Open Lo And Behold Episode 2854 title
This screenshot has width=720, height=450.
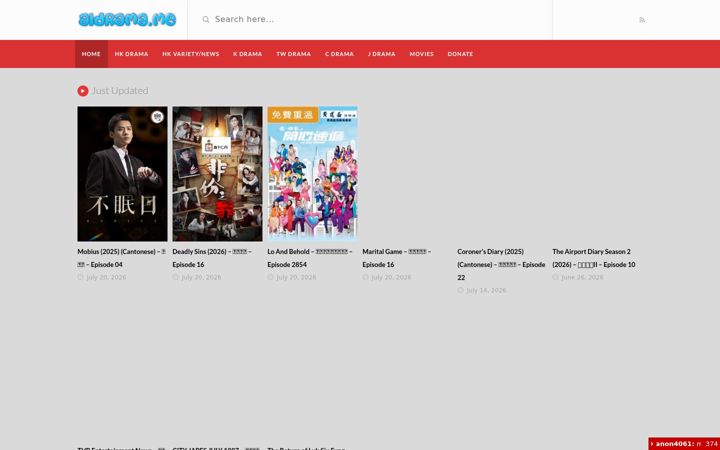[x=310, y=258]
